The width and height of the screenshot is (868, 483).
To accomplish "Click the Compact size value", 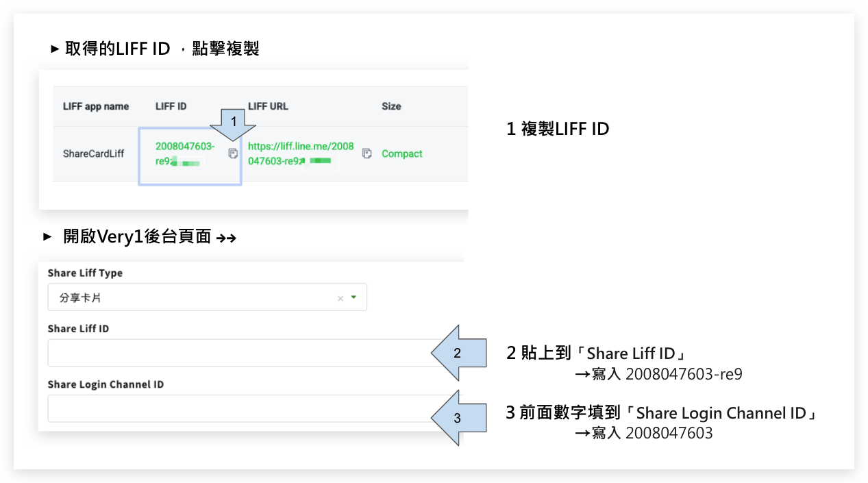I will 401,153.
